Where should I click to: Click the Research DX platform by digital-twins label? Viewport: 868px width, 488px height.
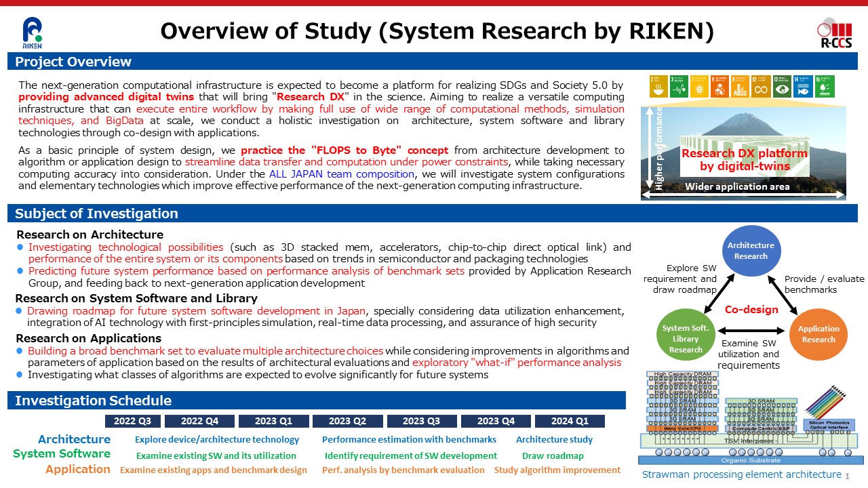[x=744, y=160]
